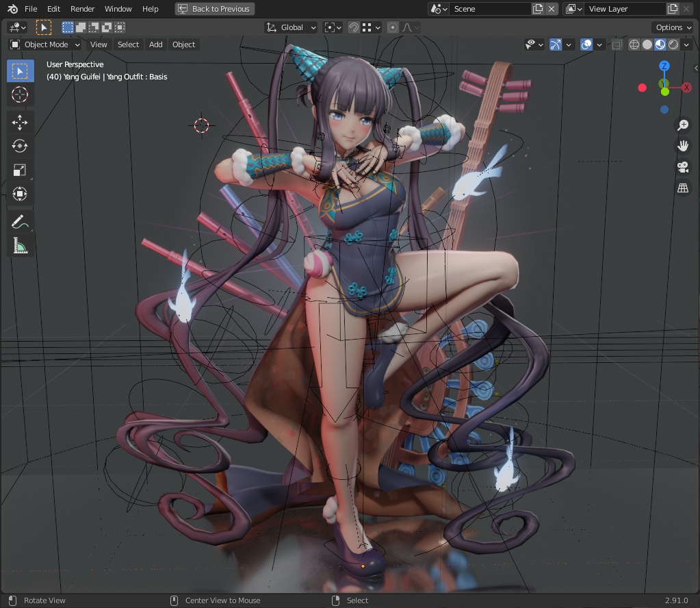
Task: Toggle proportional editing
Action: point(392,27)
